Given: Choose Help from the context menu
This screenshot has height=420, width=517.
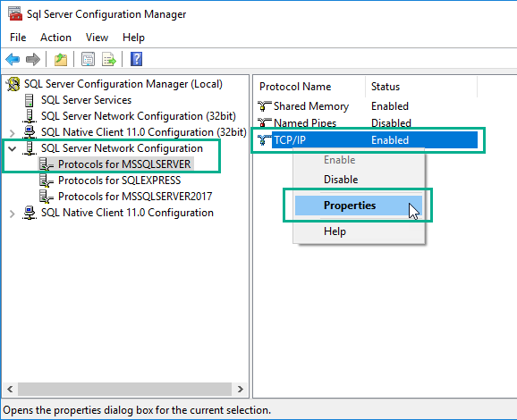Looking at the screenshot, I should [x=359, y=231].
